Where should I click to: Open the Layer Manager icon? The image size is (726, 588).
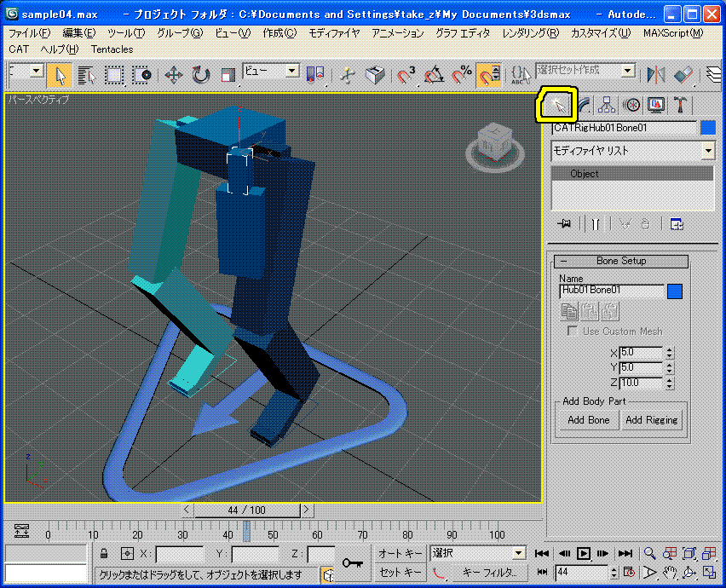coord(715,74)
